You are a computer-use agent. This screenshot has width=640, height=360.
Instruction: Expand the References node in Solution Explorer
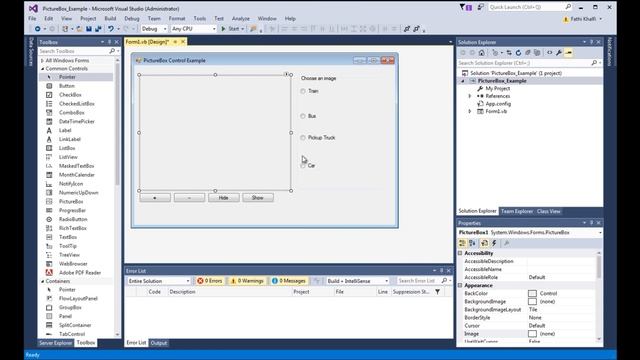(469, 96)
